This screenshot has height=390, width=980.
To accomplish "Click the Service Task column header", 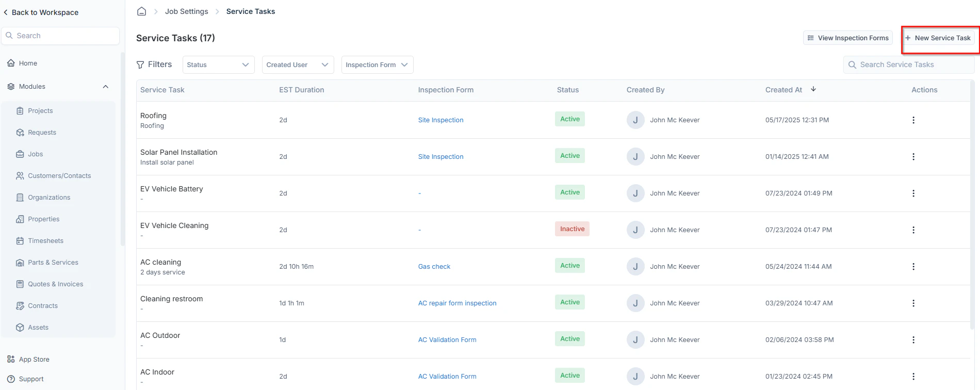I will tap(162, 90).
